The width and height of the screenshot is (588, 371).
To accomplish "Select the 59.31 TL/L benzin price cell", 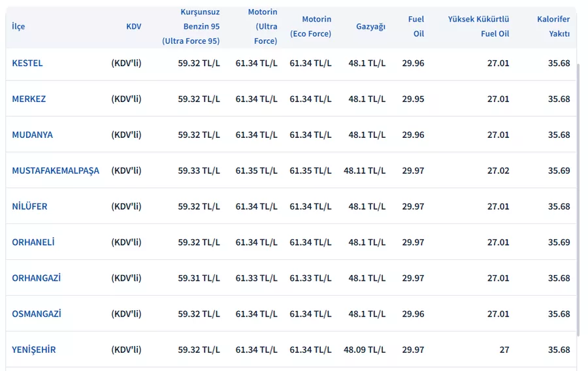I will pos(199,278).
